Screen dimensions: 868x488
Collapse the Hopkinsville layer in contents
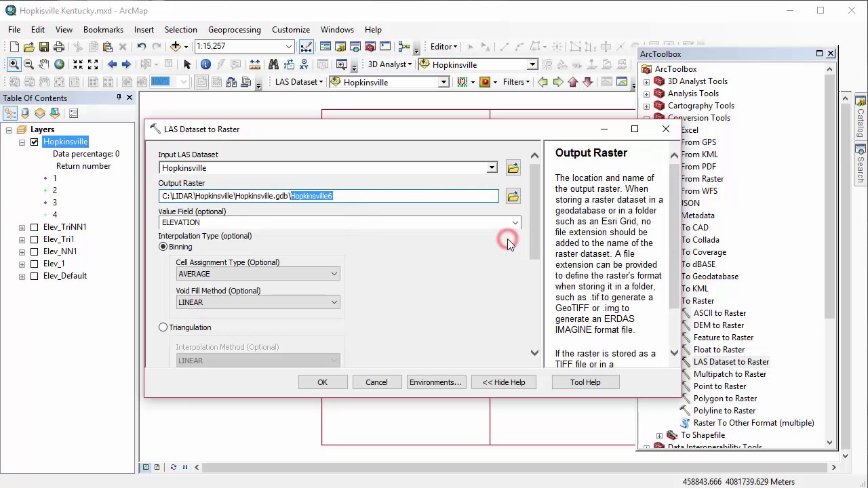tap(22, 142)
